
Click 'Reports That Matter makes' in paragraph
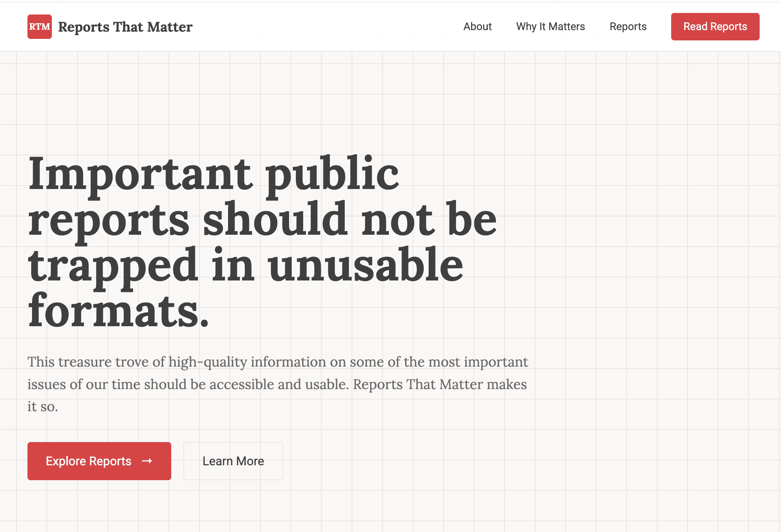click(440, 385)
